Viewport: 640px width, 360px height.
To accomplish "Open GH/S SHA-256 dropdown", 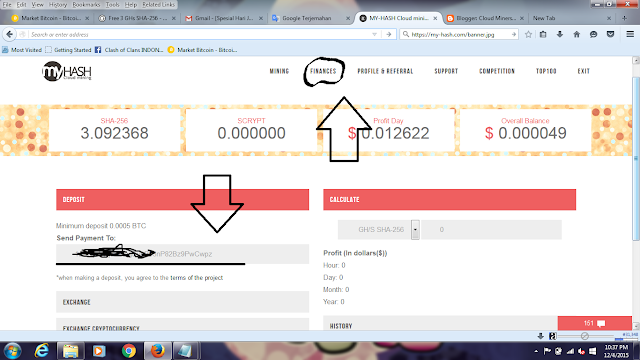I will [x=378, y=230].
